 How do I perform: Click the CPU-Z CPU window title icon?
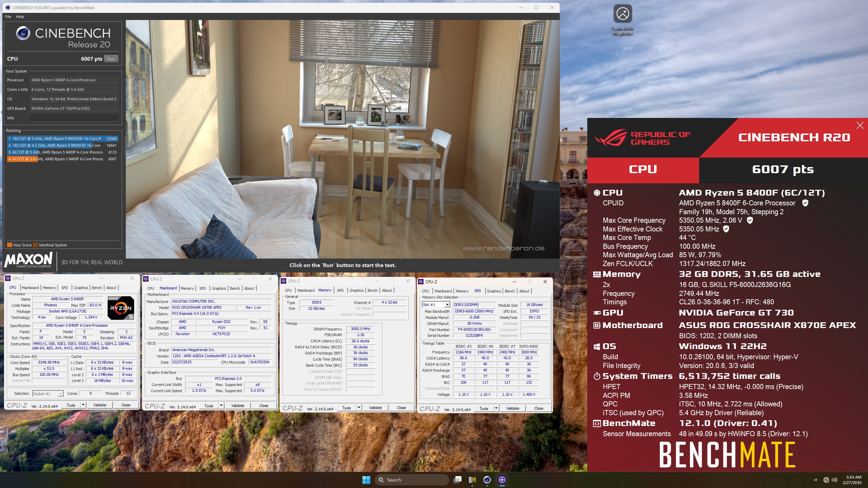tap(8, 278)
